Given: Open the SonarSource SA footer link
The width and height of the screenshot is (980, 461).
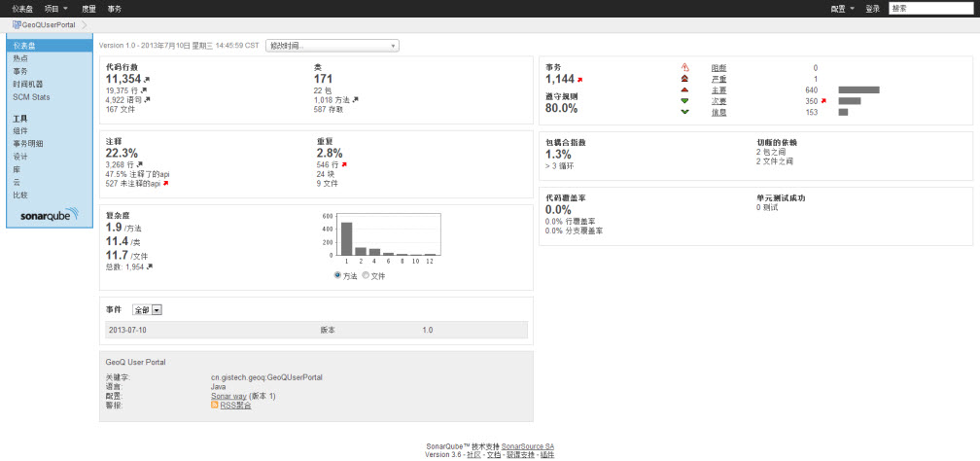Looking at the screenshot, I should [x=528, y=446].
